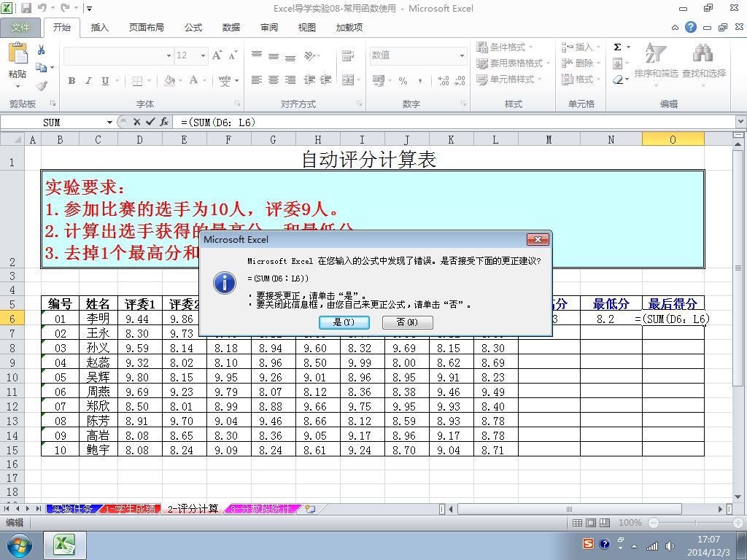This screenshot has height=560, width=747.
Task: Select Center horizontal alignment
Action: (x=274, y=80)
